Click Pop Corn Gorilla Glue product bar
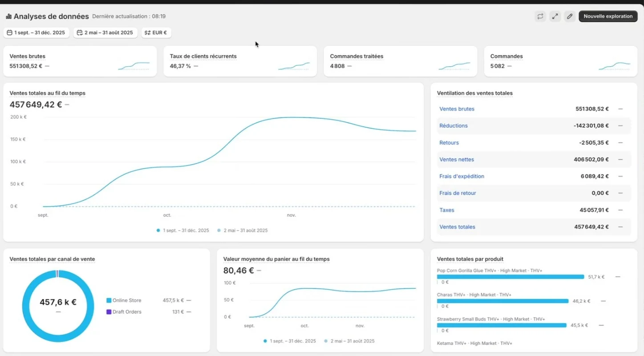 pos(510,277)
